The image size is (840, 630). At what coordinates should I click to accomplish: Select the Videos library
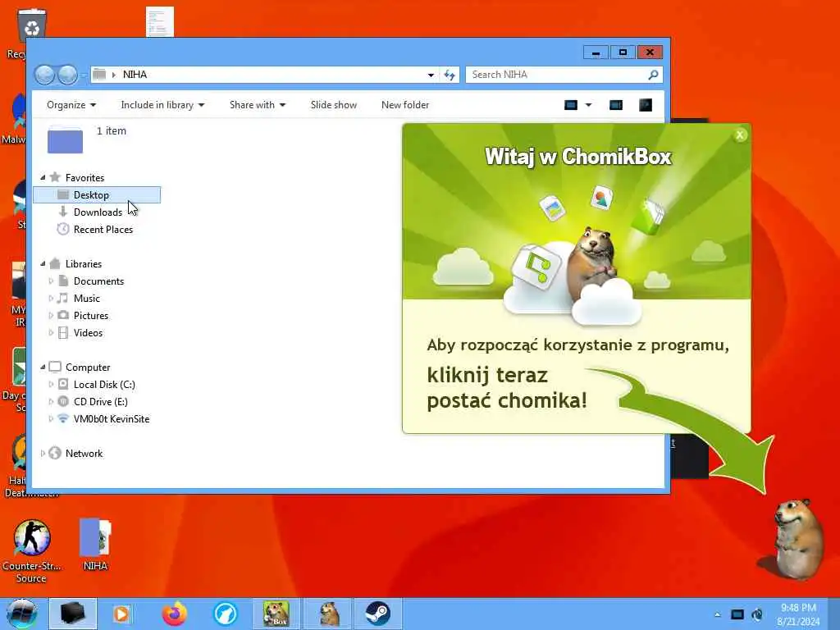coord(88,333)
